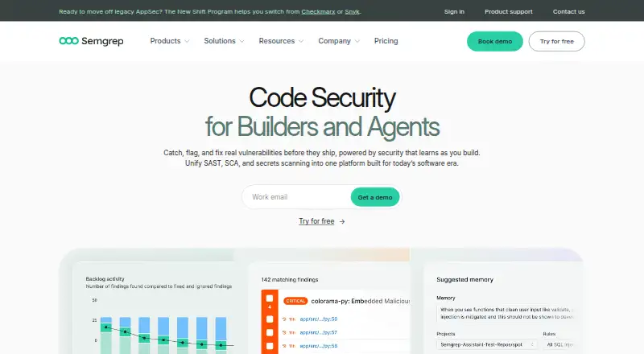Check the box for the py:56 row
This screenshot has height=354, width=644.
(270, 319)
